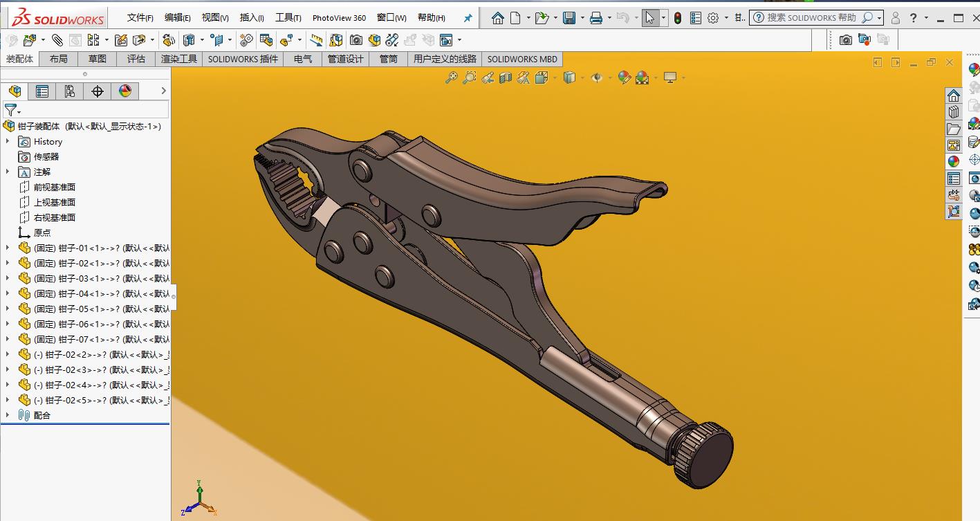Create a new document with the New icon
This screenshot has height=521, width=980.
pyautogui.click(x=515, y=18)
